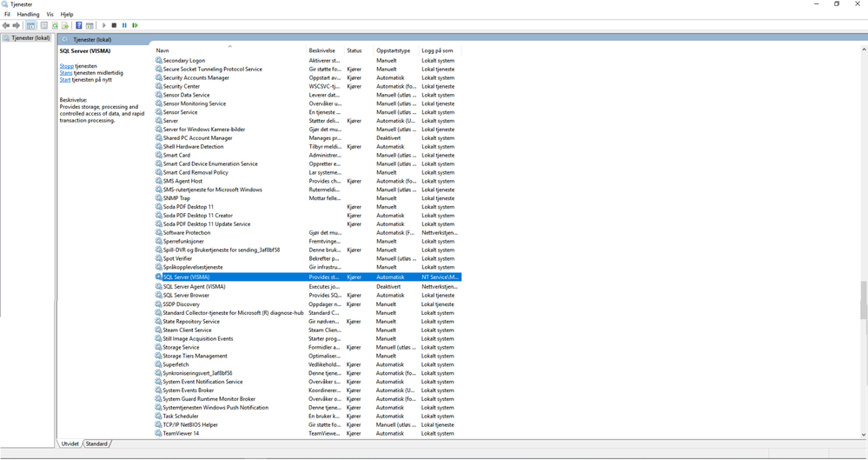Select the gear icon of Task Scheduler
Viewport: 868px width, 460px height.
click(x=159, y=417)
